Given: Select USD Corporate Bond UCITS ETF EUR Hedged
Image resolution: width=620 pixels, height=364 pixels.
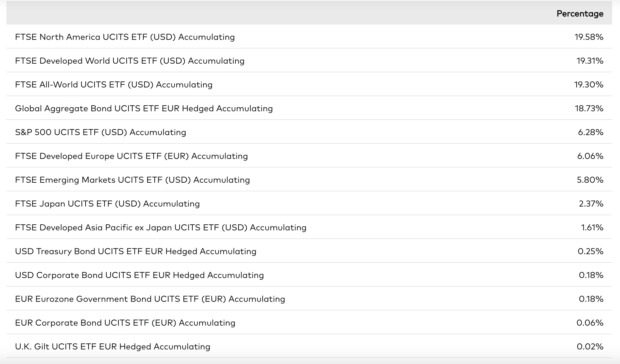Looking at the screenshot, I should (139, 275).
